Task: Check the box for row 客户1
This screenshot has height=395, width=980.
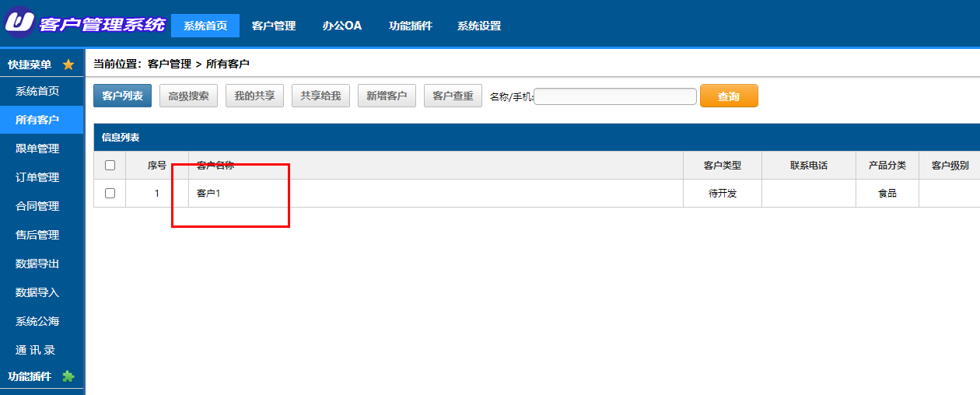Action: click(110, 193)
